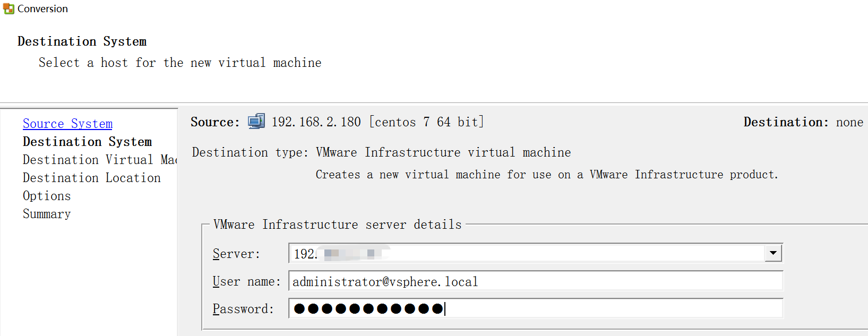Viewport: 868px width, 336px height.
Task: Click the Destination System page heading
Action: click(82, 41)
